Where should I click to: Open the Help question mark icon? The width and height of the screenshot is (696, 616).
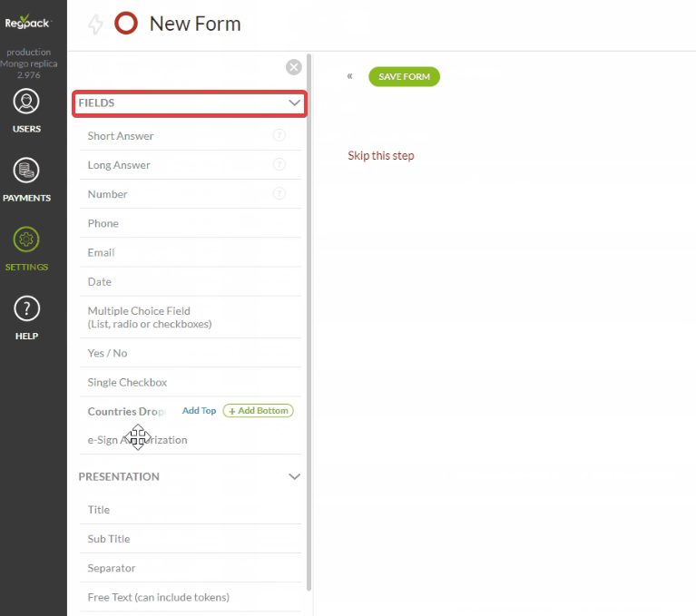pyautogui.click(x=26, y=308)
